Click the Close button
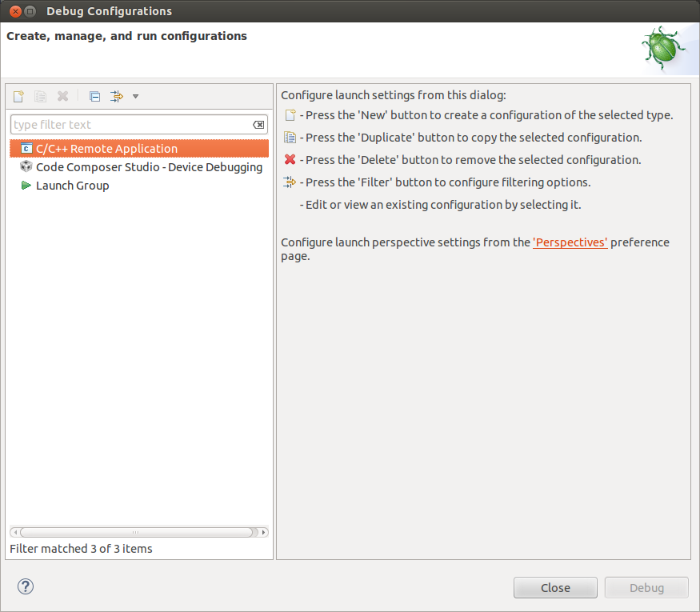700x612 pixels. pos(555,587)
